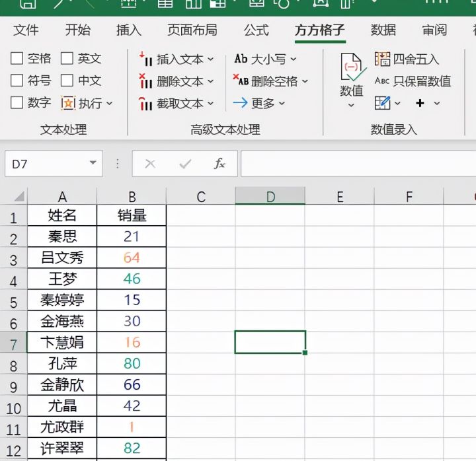Expand the 大小写 dropdown arrow
Viewport: 476px width, 461px height.
click(x=294, y=59)
